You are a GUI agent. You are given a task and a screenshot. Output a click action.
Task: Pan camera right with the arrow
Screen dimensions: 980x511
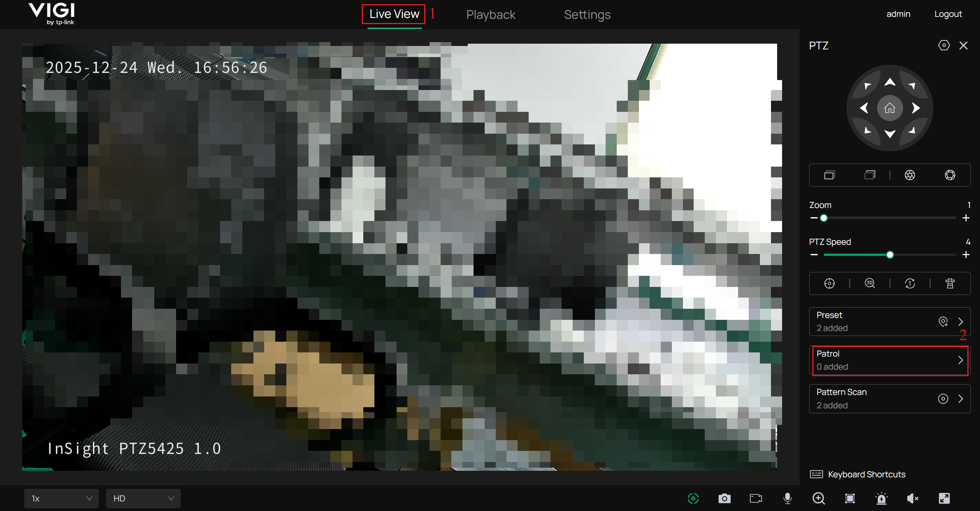click(x=916, y=108)
